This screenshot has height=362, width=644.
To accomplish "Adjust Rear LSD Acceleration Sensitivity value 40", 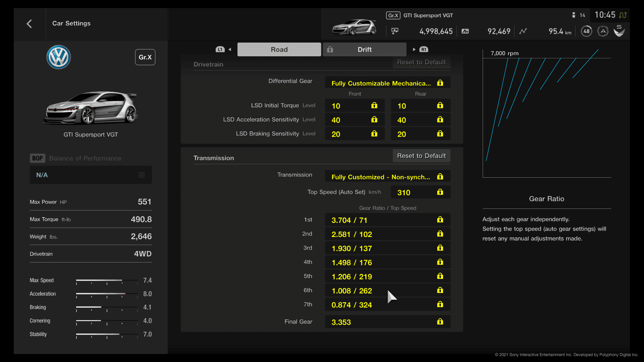I will 420,120.
